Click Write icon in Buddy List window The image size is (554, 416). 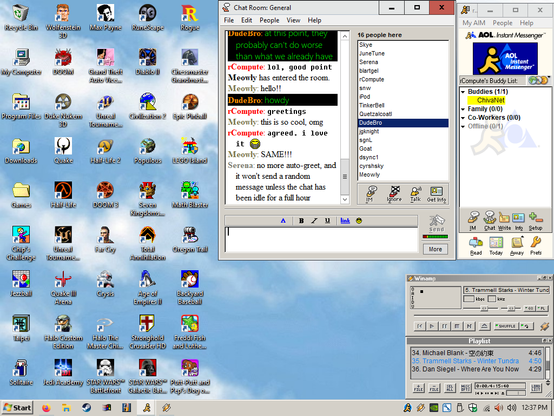pyautogui.click(x=504, y=221)
